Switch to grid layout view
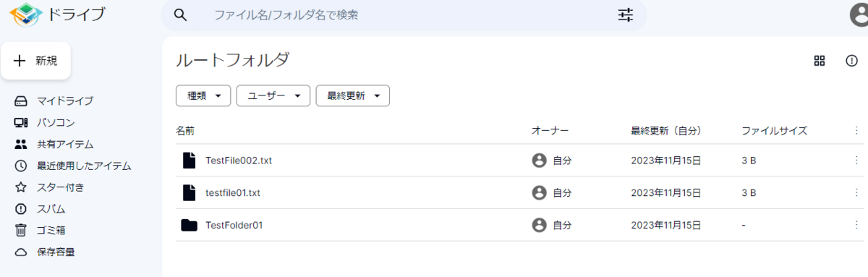The image size is (868, 277). 820,61
